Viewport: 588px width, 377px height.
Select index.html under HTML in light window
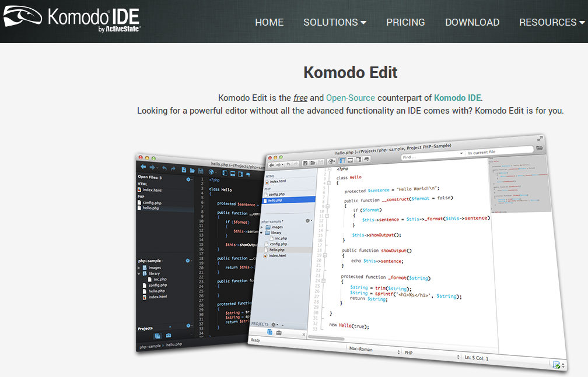[275, 182]
